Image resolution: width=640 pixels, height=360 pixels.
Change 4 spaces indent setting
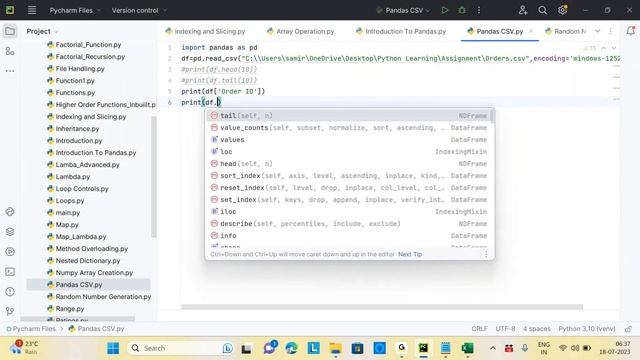click(537, 329)
